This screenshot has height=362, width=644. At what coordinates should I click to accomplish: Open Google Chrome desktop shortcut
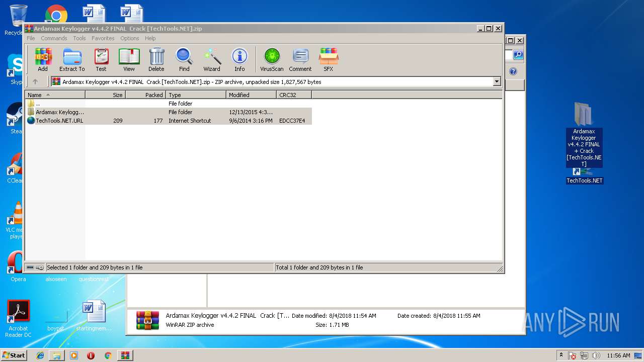[56, 15]
